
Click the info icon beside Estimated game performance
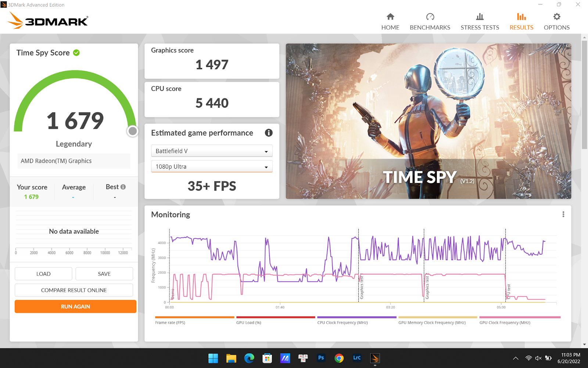(269, 133)
